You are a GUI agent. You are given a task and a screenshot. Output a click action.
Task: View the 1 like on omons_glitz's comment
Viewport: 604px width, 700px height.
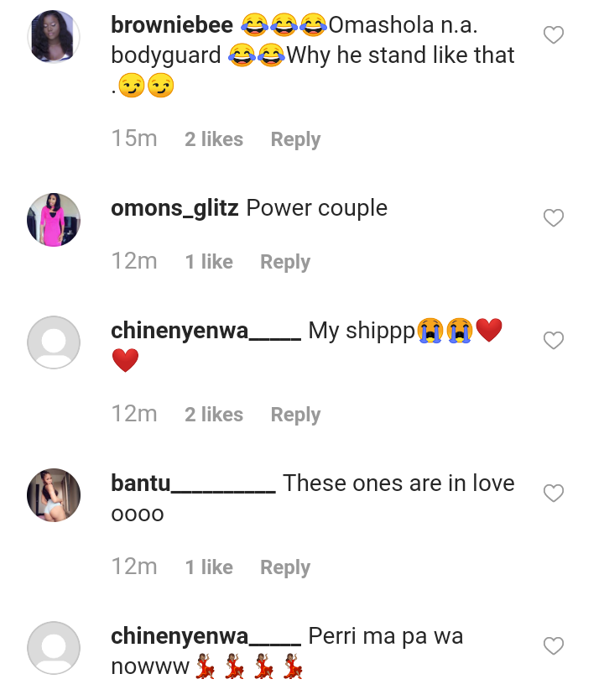(x=209, y=262)
